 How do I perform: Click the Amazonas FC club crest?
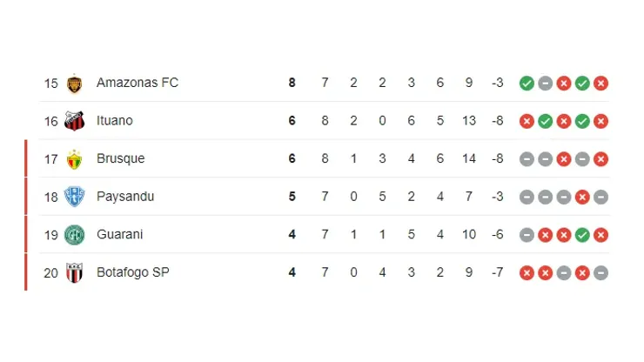(74, 84)
